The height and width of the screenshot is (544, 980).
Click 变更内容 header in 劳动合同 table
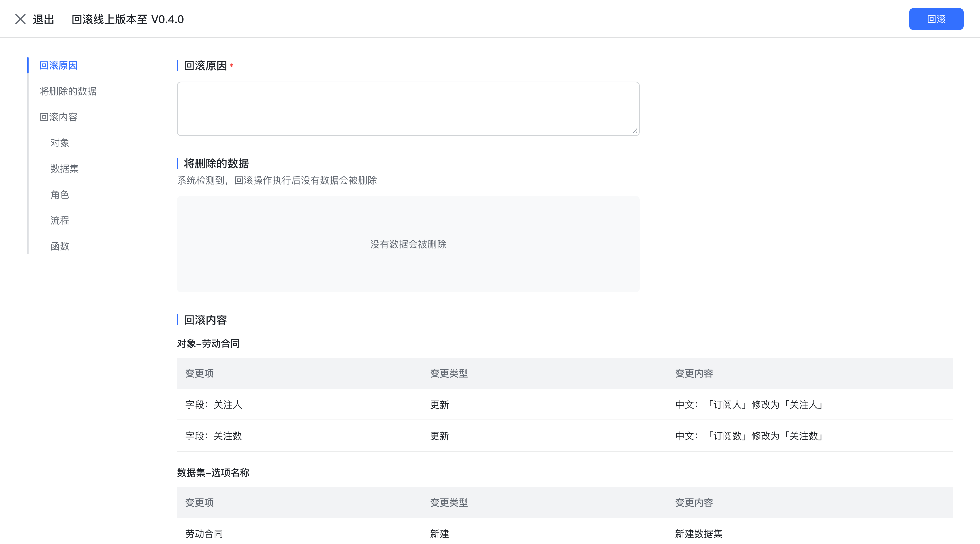coord(694,373)
